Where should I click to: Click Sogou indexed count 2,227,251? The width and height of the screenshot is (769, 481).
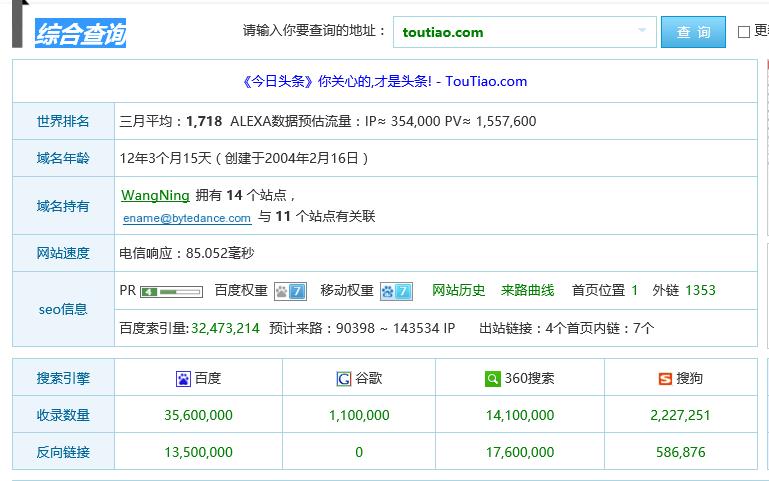[x=680, y=415]
